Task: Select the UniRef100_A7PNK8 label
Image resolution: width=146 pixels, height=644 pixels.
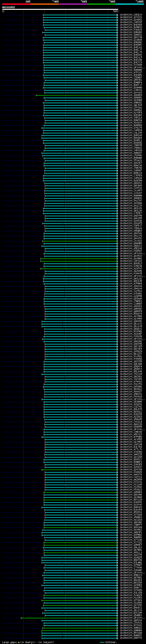Action: coord(131,284)
